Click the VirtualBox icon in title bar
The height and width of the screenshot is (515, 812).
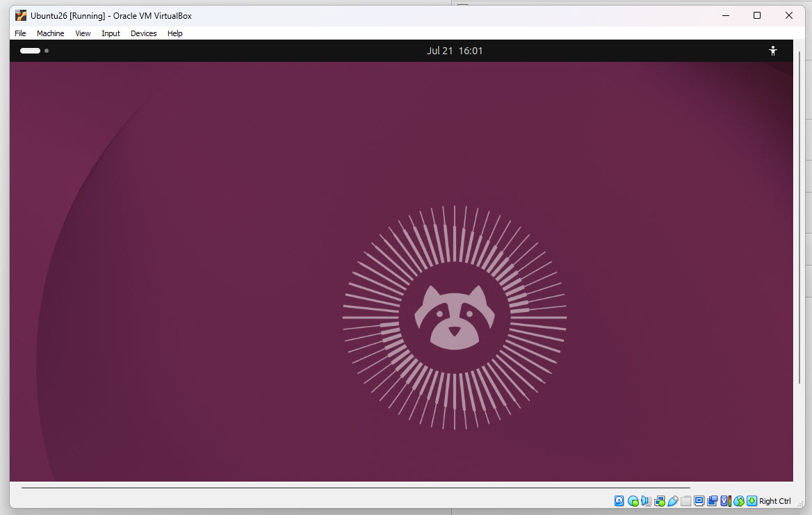click(x=21, y=15)
